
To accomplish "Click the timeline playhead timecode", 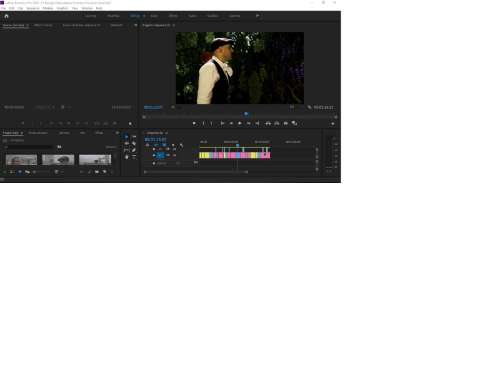I will (x=155, y=139).
